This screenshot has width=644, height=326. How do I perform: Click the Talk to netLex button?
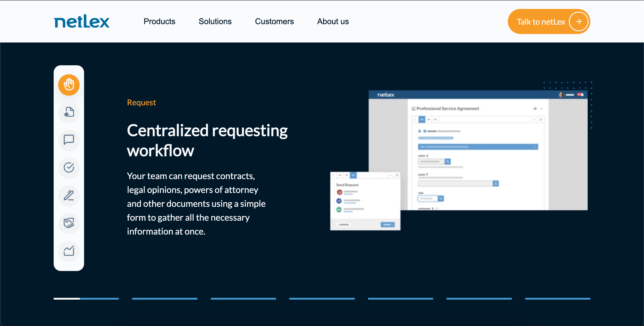point(549,22)
